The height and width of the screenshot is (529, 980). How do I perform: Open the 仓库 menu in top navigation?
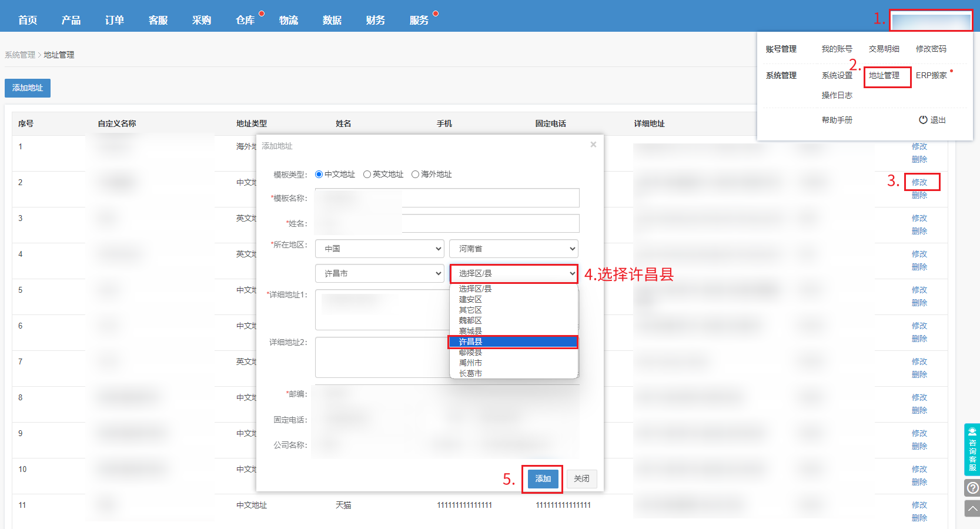pyautogui.click(x=245, y=20)
